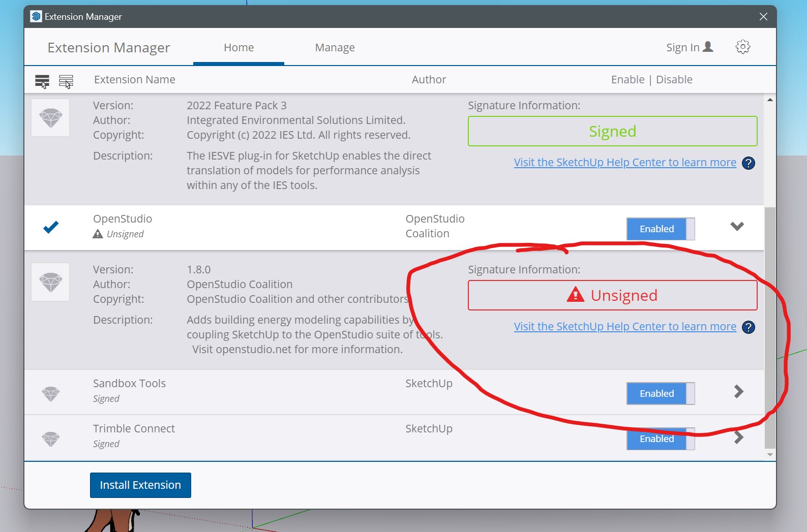Click Signed label under Trimble Connect
Viewport: 807px width, 532px height.
point(106,444)
